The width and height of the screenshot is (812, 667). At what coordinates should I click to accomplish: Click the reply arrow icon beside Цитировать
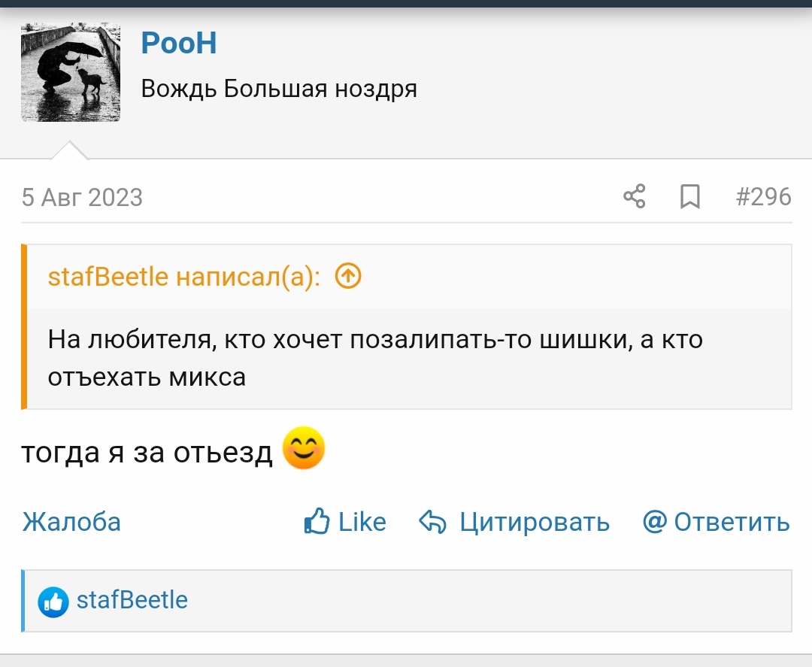tap(432, 522)
